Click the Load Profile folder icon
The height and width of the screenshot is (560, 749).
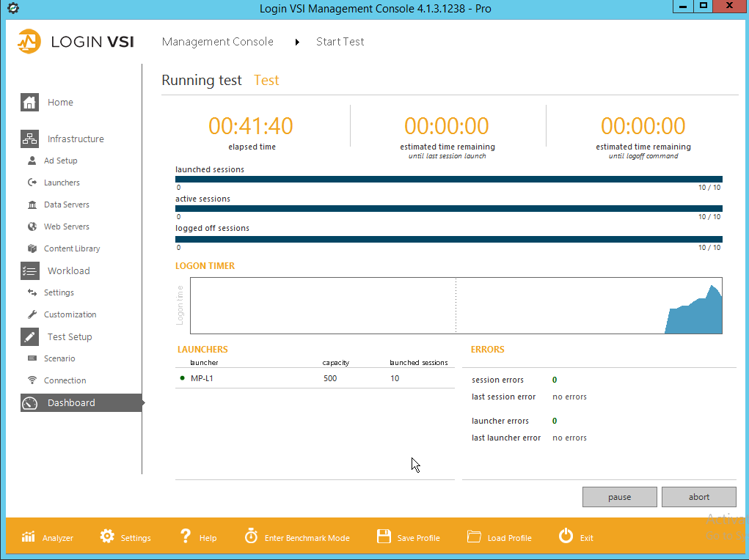(x=474, y=537)
